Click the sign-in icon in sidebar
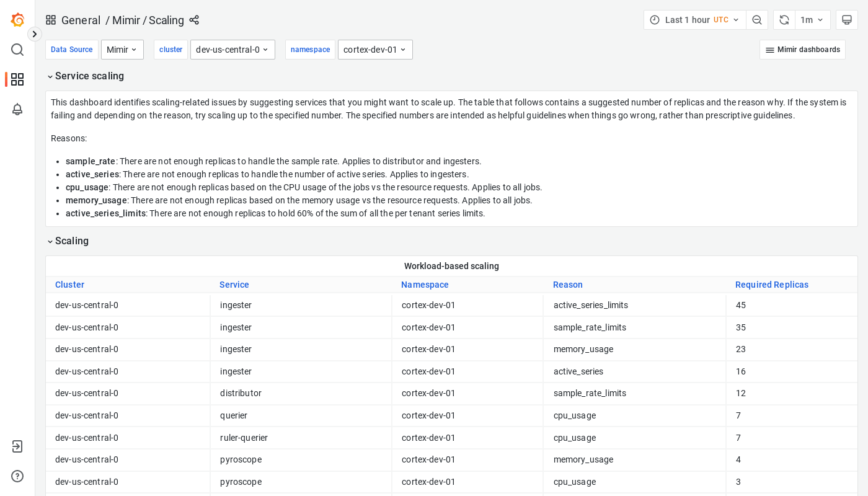The width and height of the screenshot is (868, 496). click(x=17, y=446)
